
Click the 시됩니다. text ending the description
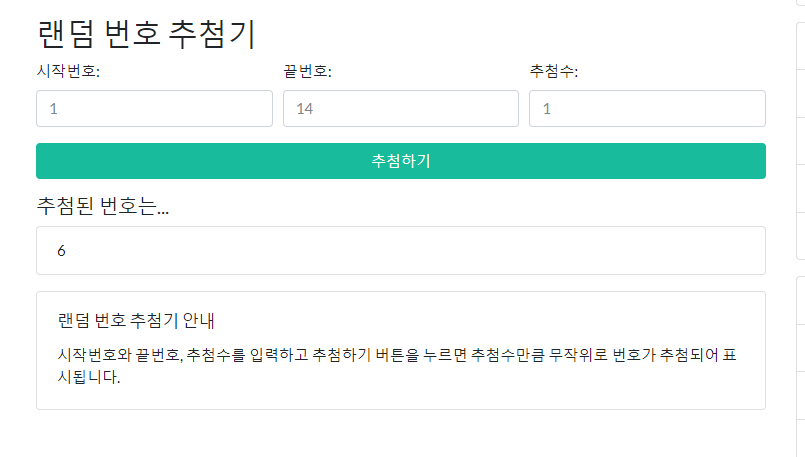(89, 377)
